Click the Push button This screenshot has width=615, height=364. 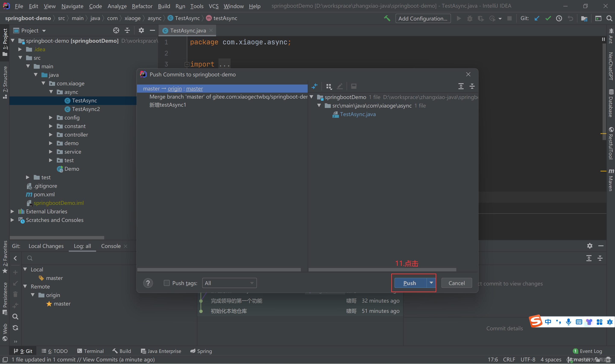click(410, 283)
